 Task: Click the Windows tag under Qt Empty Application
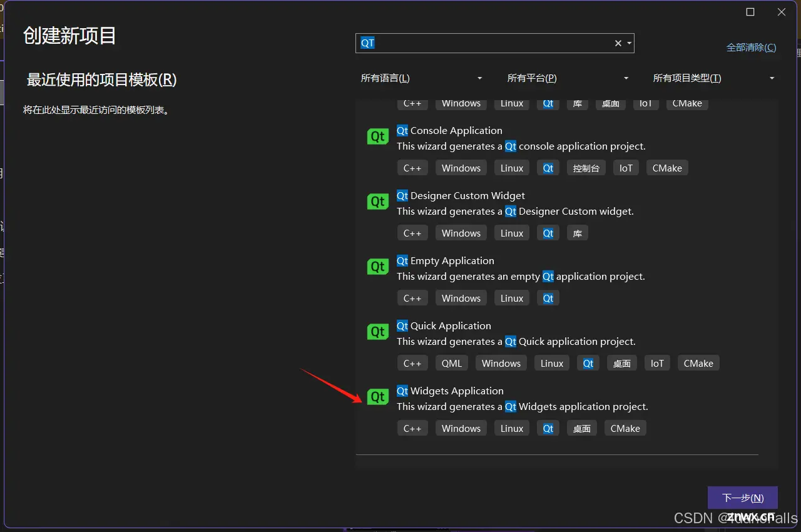click(x=461, y=299)
